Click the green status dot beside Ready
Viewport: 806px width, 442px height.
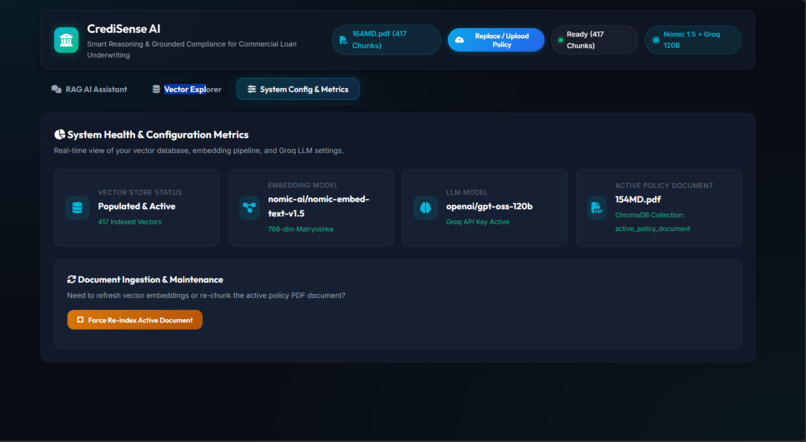coord(560,40)
